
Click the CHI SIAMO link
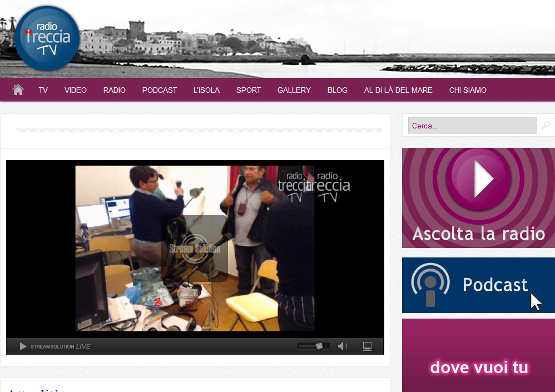468,90
